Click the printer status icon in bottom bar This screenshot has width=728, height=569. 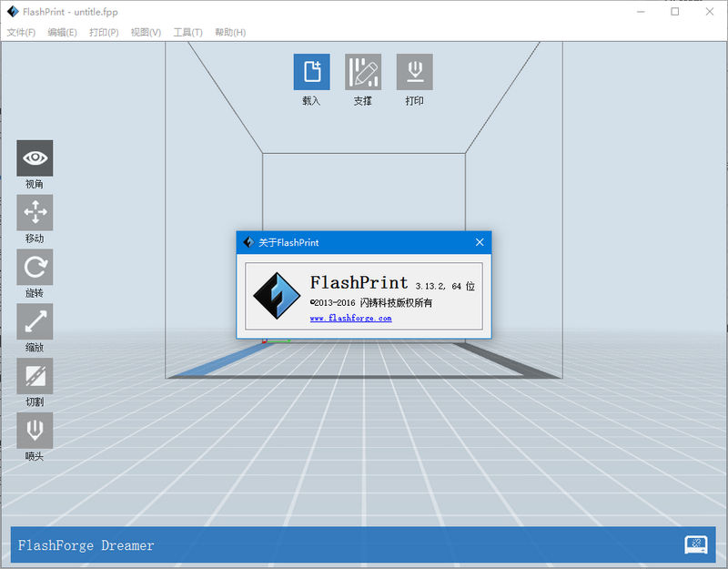(696, 544)
